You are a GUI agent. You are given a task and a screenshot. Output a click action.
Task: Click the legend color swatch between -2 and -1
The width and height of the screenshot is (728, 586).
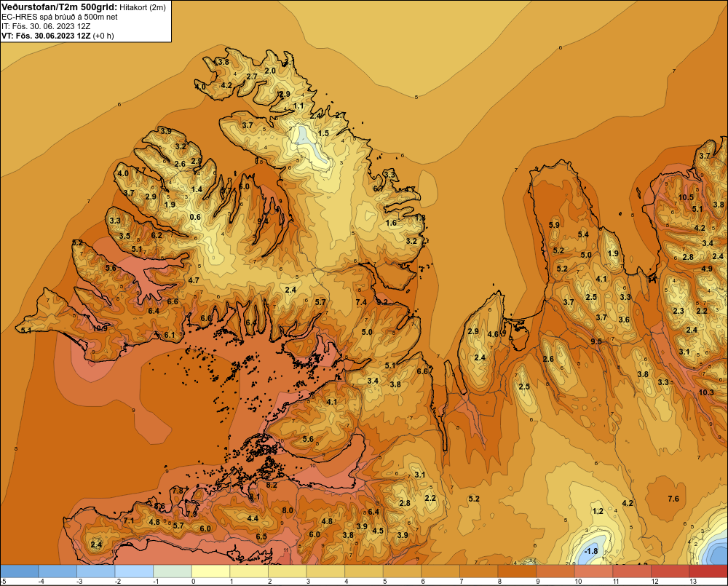134,571
